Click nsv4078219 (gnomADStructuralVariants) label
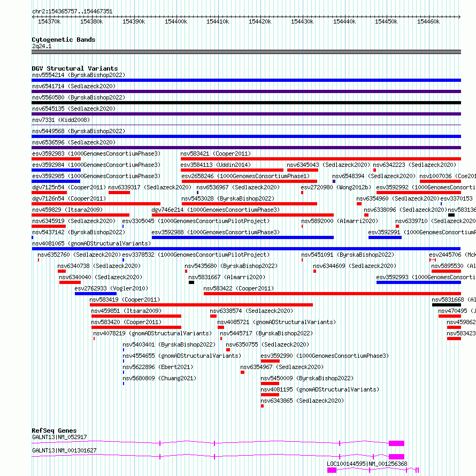This screenshot has width=476, height=476. (152, 333)
